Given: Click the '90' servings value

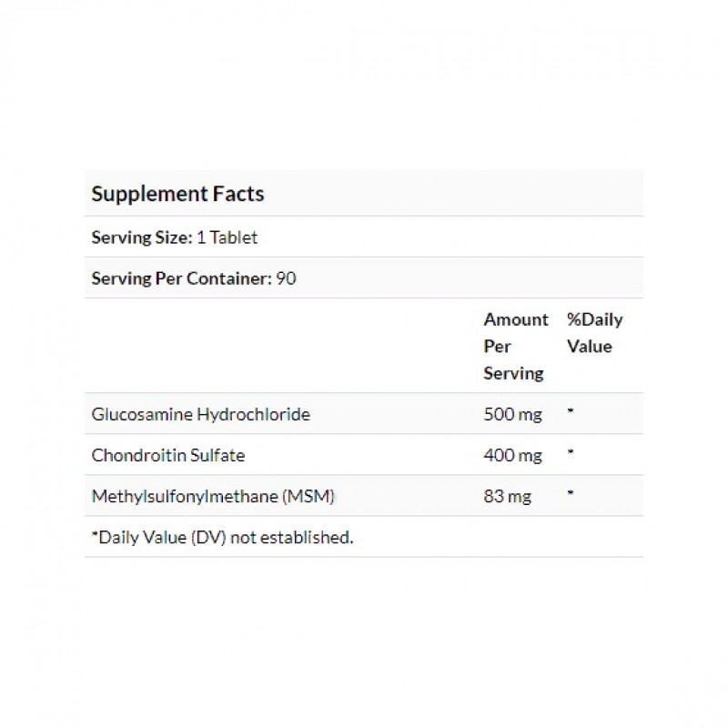Looking at the screenshot, I should pyautogui.click(x=286, y=278).
